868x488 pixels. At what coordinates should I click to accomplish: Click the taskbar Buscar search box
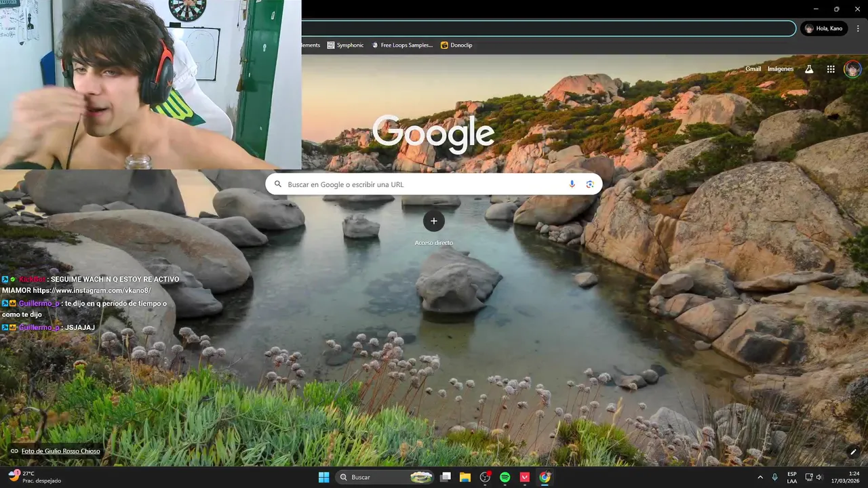[385, 477]
